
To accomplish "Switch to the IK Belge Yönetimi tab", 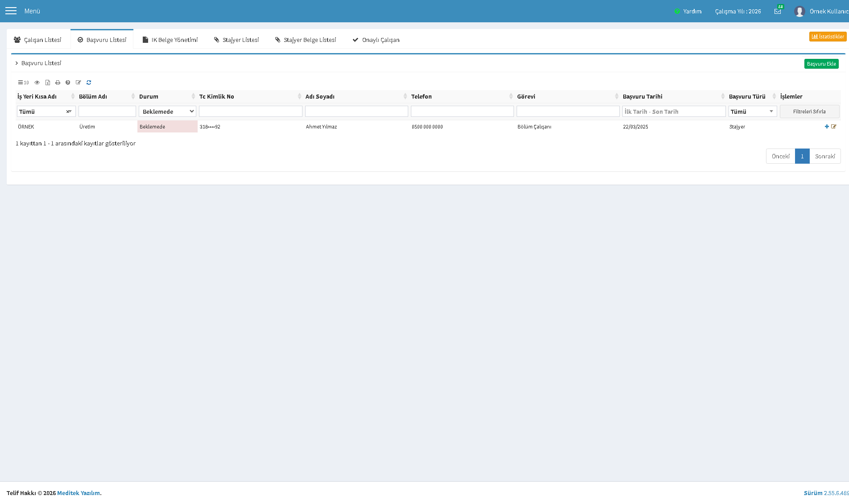I will click(x=170, y=40).
